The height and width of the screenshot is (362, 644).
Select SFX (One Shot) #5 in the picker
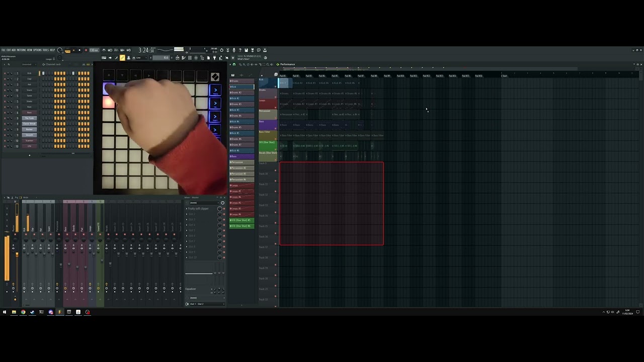tap(242, 220)
